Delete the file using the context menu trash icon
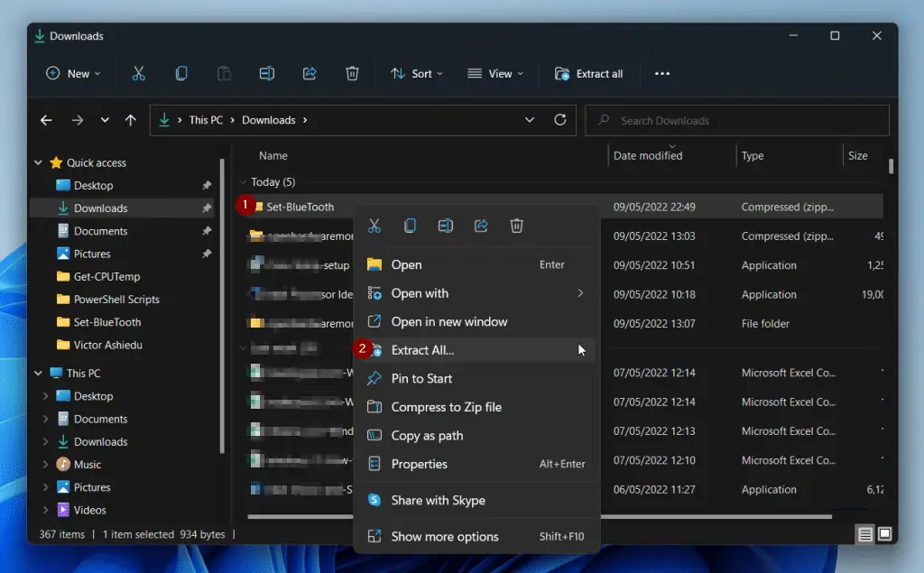The height and width of the screenshot is (573, 924). pos(516,226)
